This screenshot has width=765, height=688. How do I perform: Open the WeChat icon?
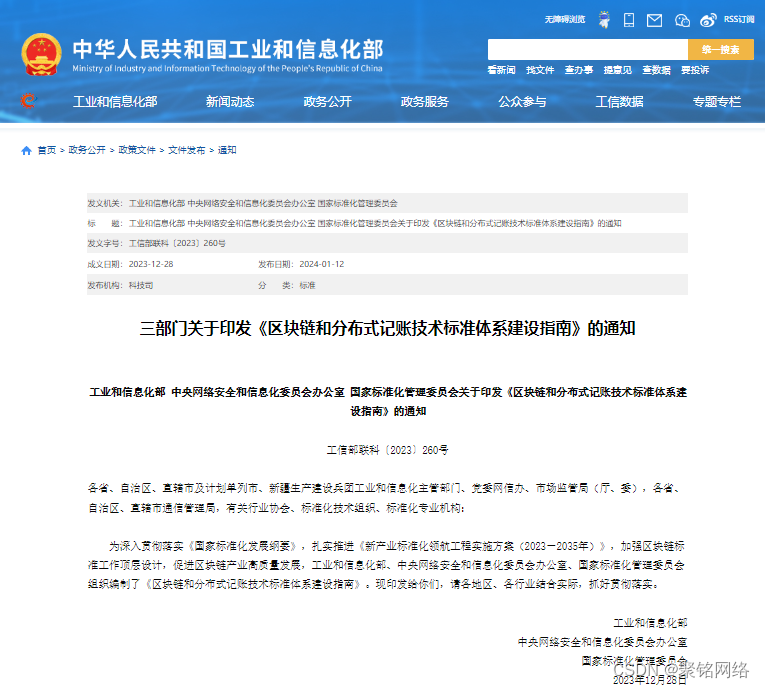682,20
